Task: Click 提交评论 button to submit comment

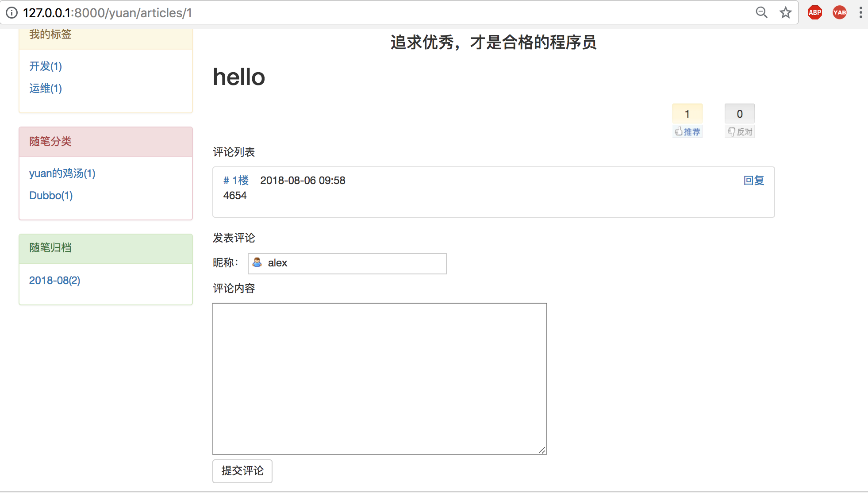Action: click(x=242, y=470)
